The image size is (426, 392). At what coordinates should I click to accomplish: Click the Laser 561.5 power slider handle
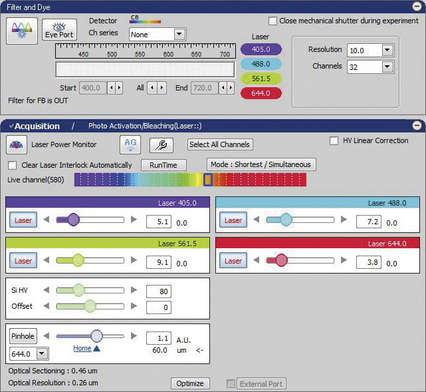click(x=78, y=260)
